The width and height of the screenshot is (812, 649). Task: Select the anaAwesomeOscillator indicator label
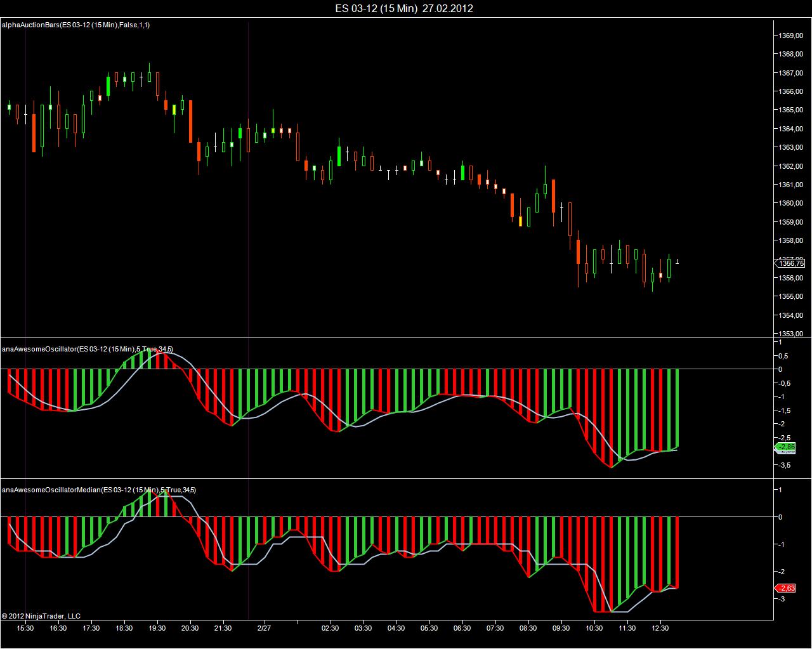click(88, 349)
